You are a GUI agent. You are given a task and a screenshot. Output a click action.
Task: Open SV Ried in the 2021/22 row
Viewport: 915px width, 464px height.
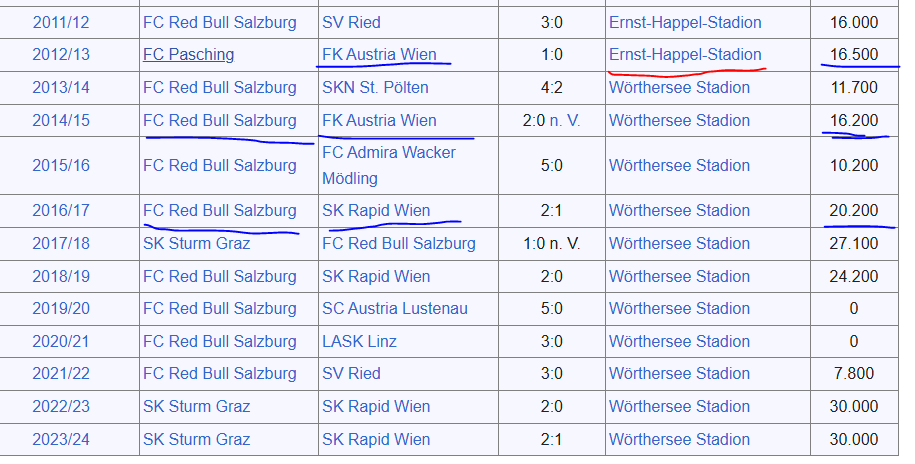point(351,374)
